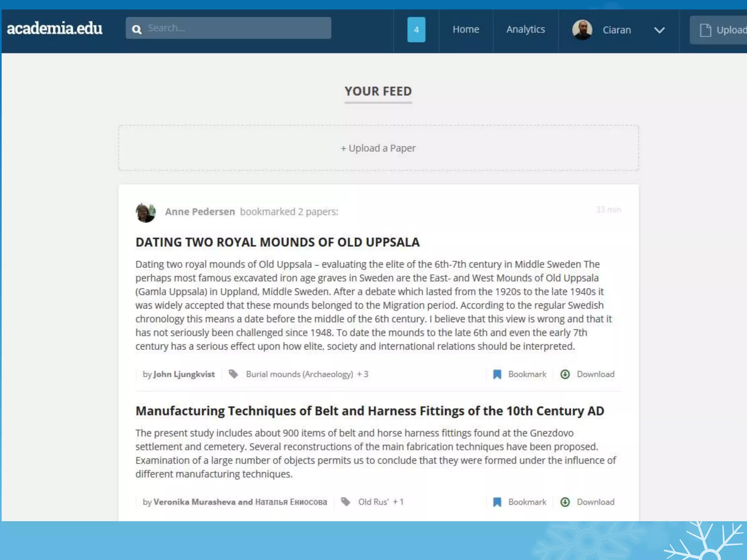Click download icon on Old Uppsala paper

pos(565,374)
